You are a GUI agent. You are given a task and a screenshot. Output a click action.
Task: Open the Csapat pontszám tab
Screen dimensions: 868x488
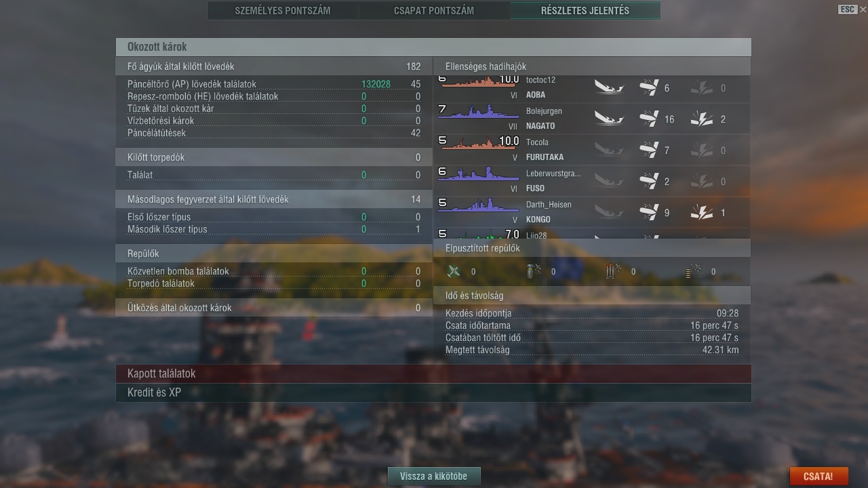tap(434, 10)
